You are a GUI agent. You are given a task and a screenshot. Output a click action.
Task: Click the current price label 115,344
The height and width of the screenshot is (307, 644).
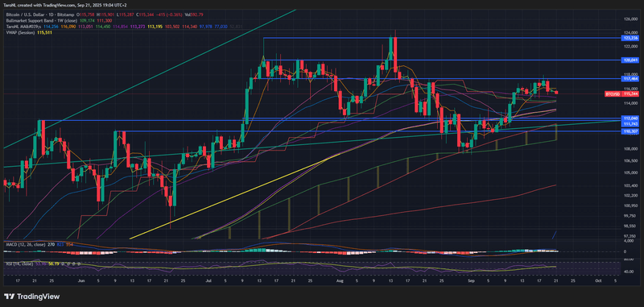630,94
